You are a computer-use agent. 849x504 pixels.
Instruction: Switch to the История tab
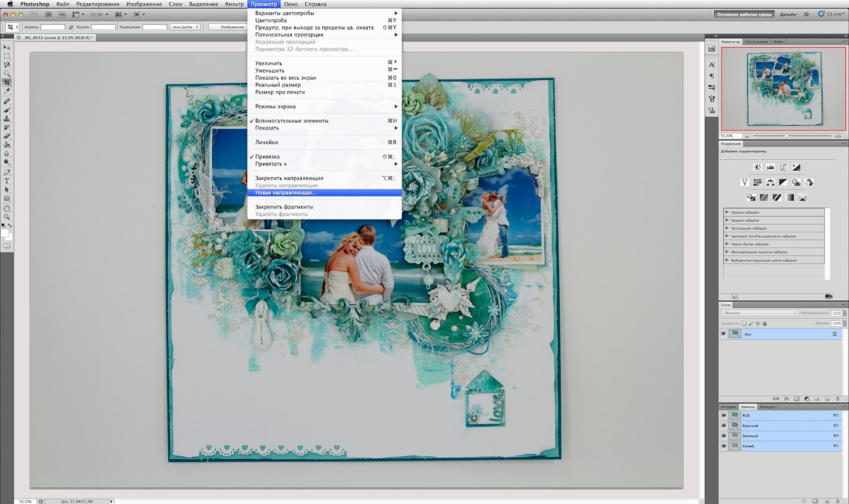[x=729, y=407]
